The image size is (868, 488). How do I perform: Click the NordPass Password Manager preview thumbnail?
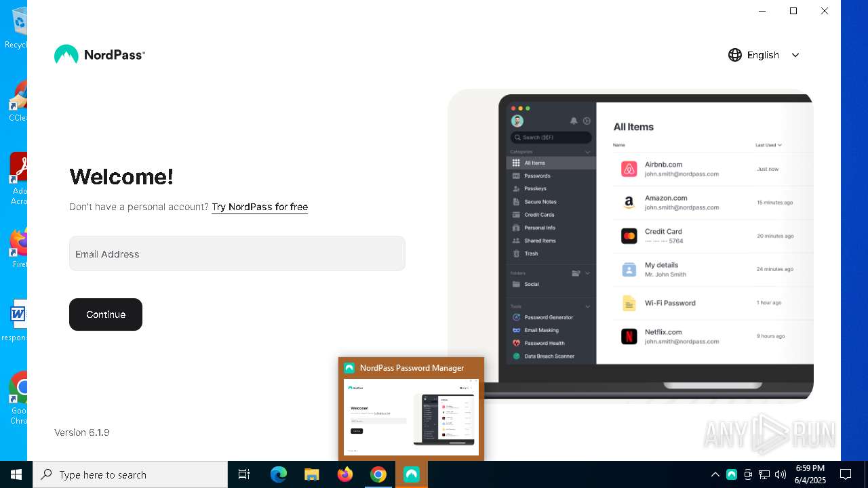tap(411, 417)
